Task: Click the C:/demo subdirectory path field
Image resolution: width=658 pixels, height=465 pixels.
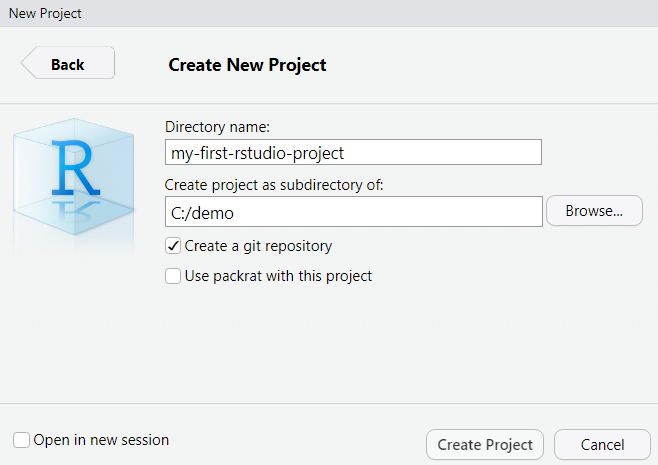Action: pyautogui.click(x=354, y=212)
